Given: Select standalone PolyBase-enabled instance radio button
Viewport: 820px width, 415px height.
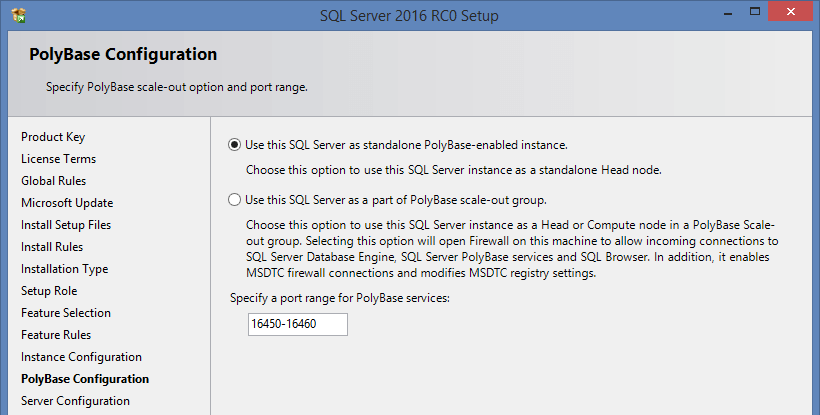Looking at the screenshot, I should (x=234, y=145).
